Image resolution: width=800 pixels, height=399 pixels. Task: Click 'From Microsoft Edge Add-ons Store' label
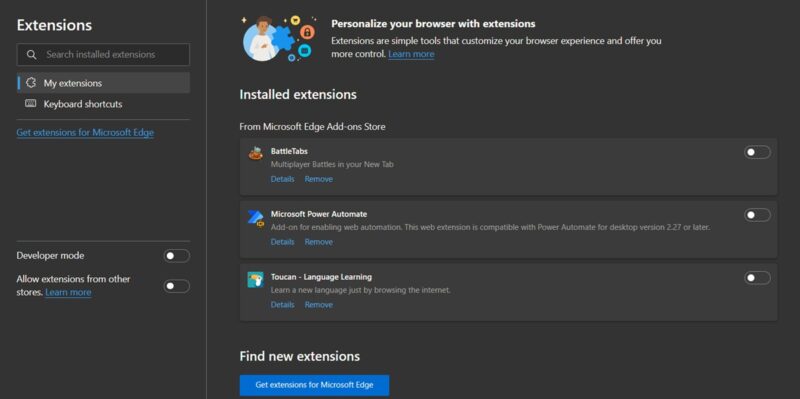(312, 127)
